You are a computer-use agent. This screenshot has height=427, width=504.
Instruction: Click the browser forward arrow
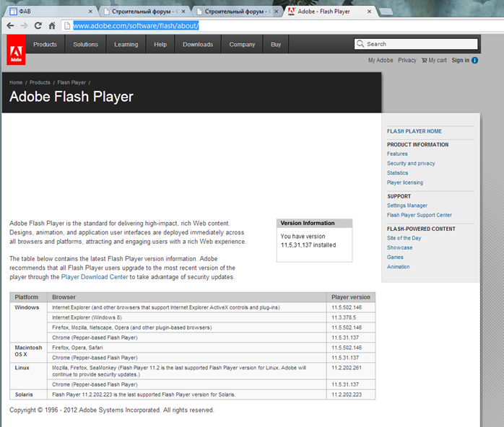point(24,26)
